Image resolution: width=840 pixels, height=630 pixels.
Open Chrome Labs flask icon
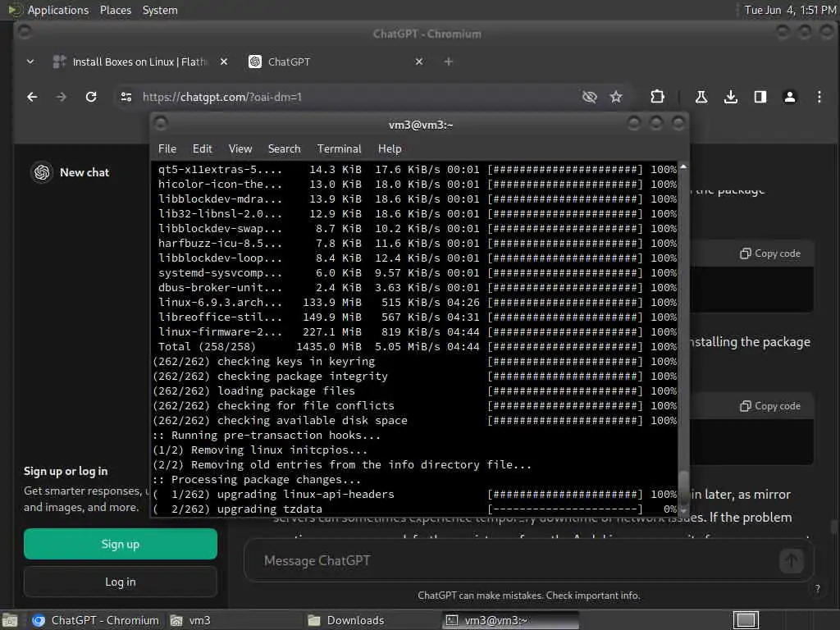coord(701,97)
